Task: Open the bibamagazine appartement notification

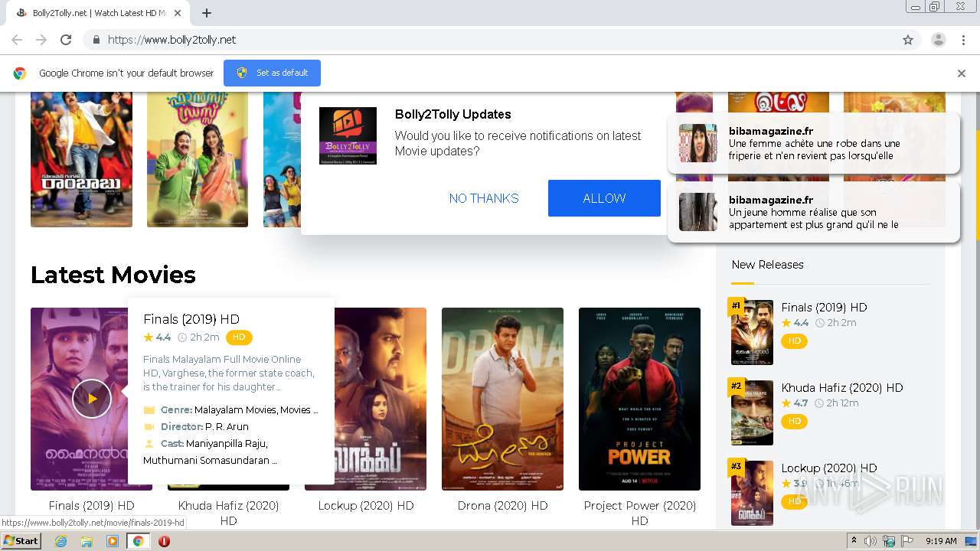Action: pos(813,212)
